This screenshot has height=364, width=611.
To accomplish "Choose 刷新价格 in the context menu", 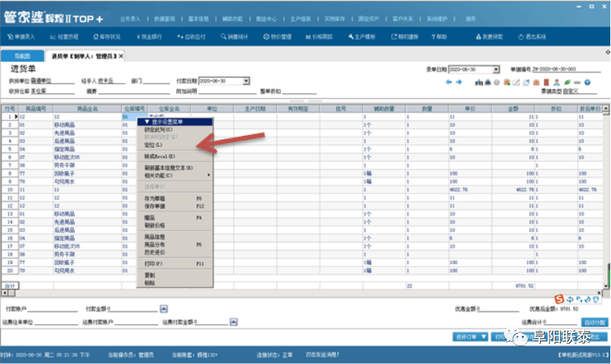I will click(175, 225).
